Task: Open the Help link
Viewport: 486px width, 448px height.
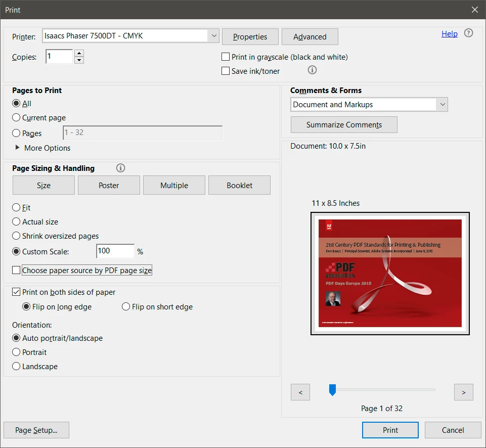Action: (x=450, y=34)
